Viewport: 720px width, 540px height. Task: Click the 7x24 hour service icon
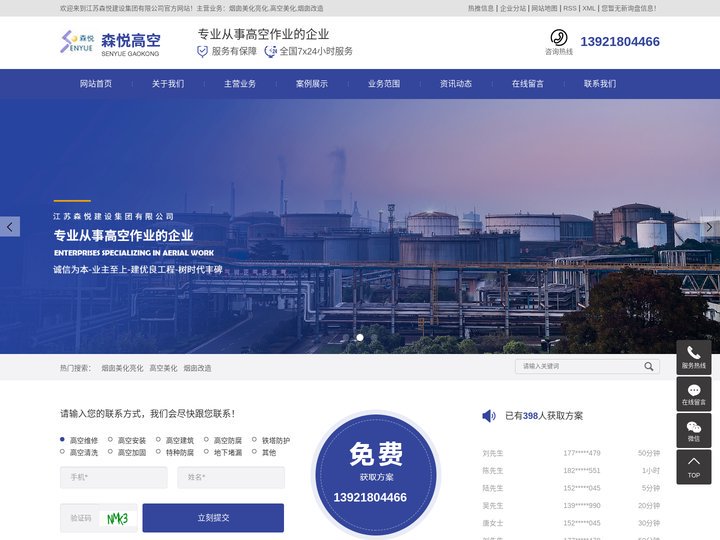[270, 51]
